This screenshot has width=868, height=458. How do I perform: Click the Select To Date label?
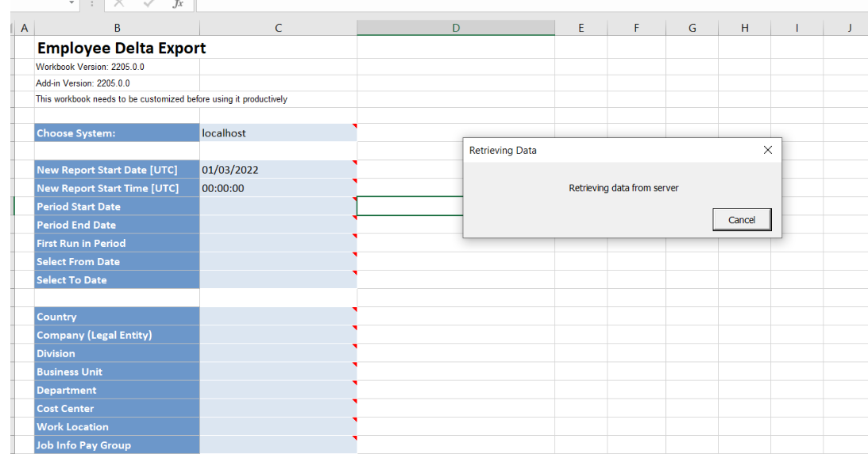(x=117, y=280)
